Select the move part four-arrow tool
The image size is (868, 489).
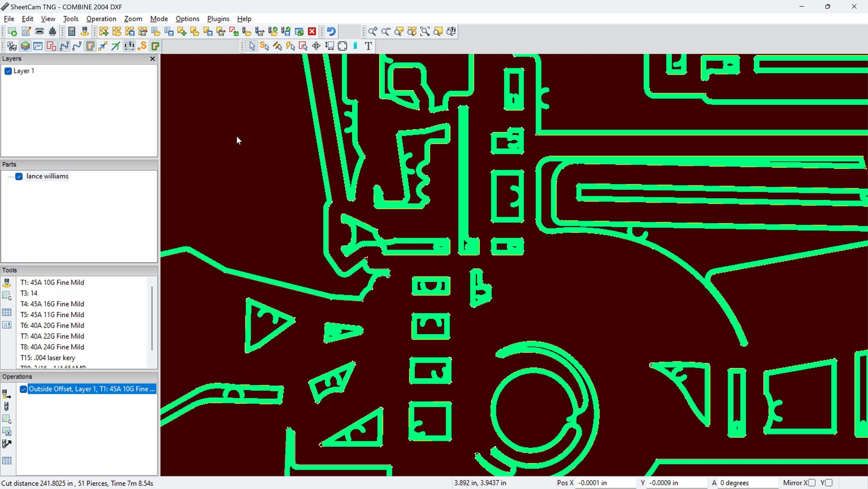pos(316,46)
